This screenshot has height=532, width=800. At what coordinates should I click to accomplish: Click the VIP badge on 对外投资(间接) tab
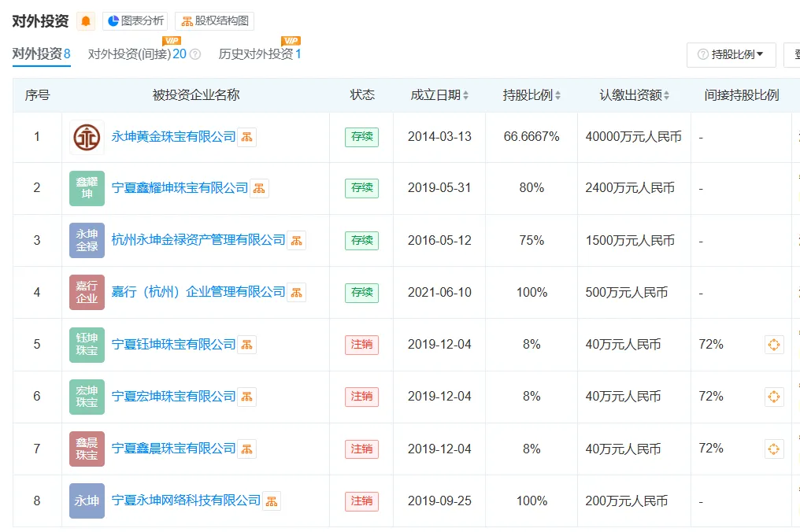171,39
